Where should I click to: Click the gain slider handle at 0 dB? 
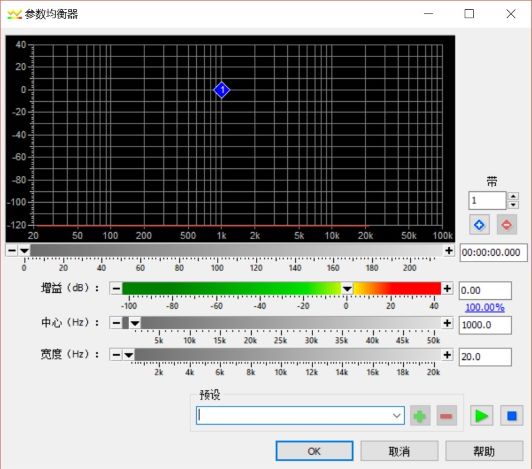tap(347, 289)
